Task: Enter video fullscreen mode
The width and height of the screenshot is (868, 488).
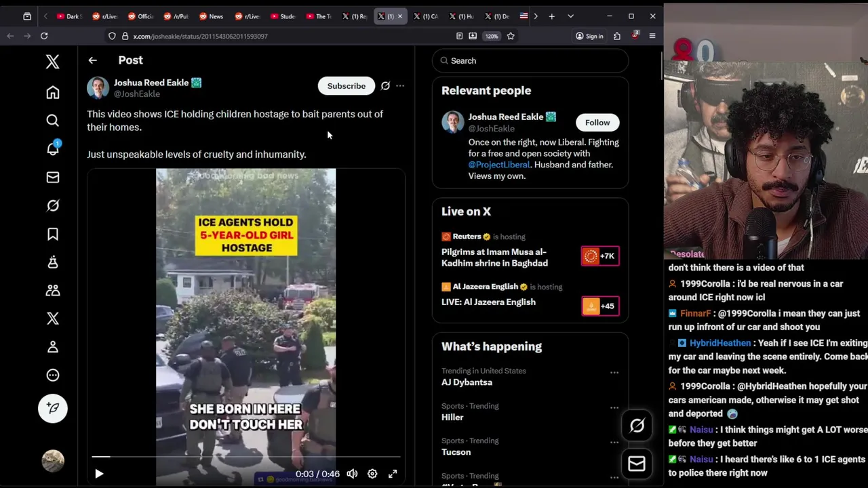Action: tap(393, 474)
